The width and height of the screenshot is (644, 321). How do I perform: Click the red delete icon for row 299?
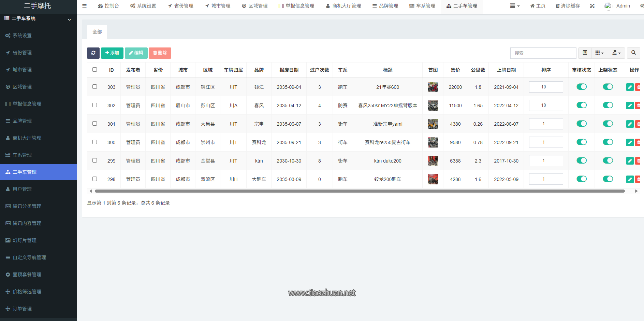point(638,161)
